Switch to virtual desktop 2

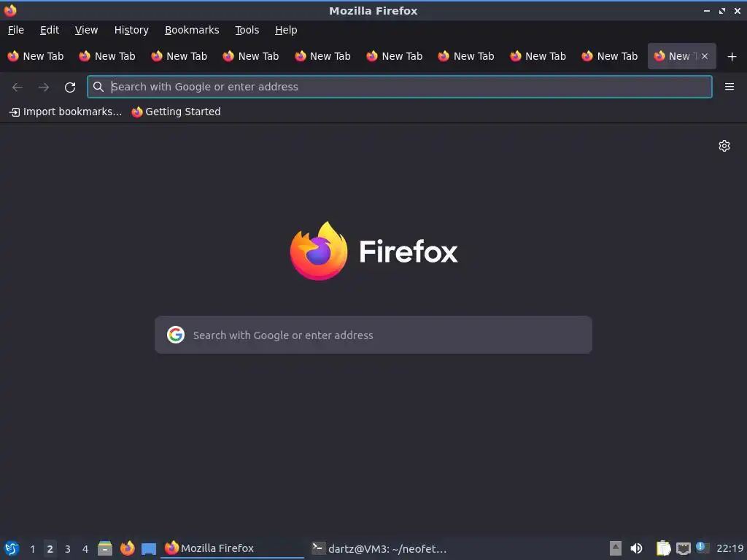pos(50,549)
